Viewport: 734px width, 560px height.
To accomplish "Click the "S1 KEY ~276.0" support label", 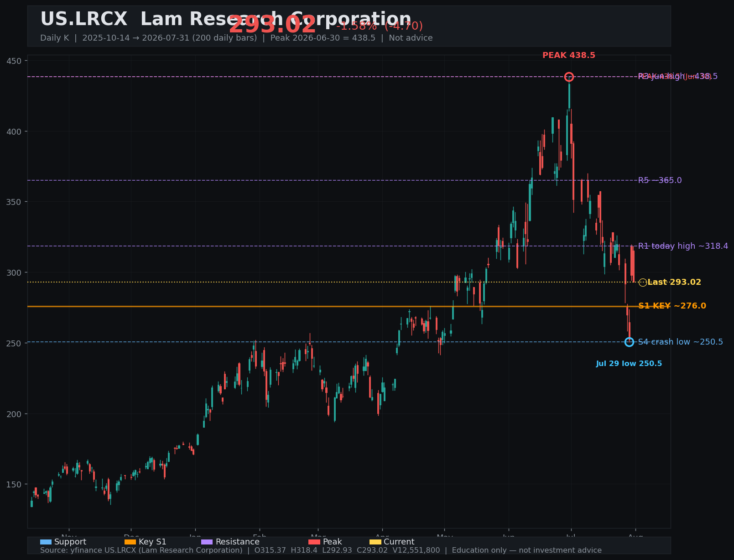I will (672, 306).
